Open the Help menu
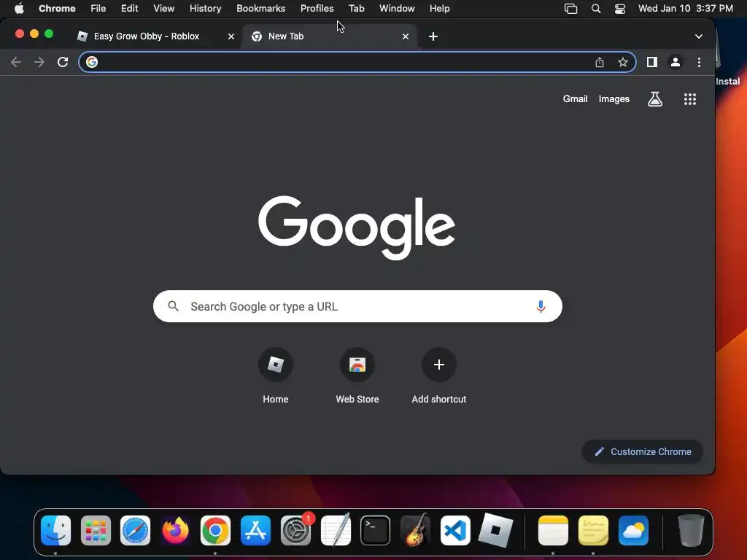Image resolution: width=747 pixels, height=560 pixels. click(439, 8)
